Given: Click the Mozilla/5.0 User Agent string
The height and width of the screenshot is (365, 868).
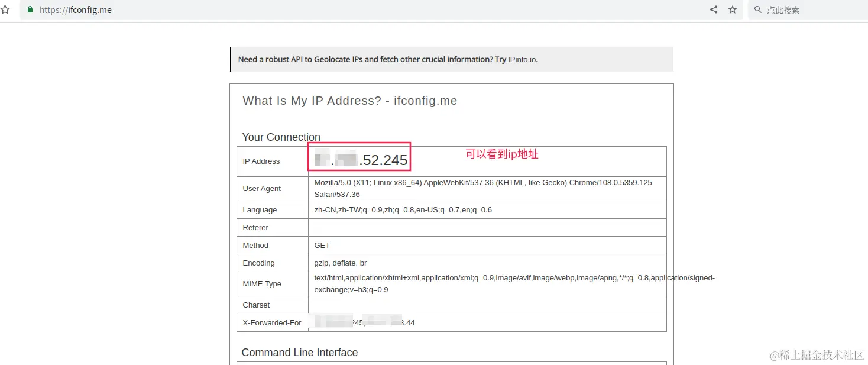Looking at the screenshot, I should (x=482, y=188).
